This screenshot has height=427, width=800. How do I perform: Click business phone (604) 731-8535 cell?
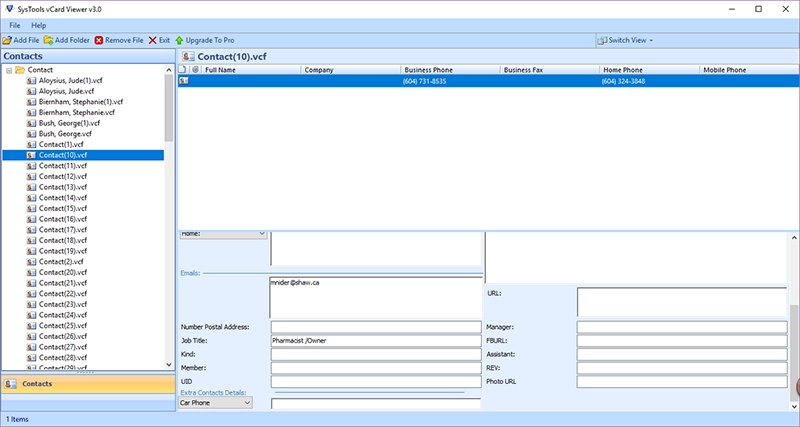coord(424,81)
